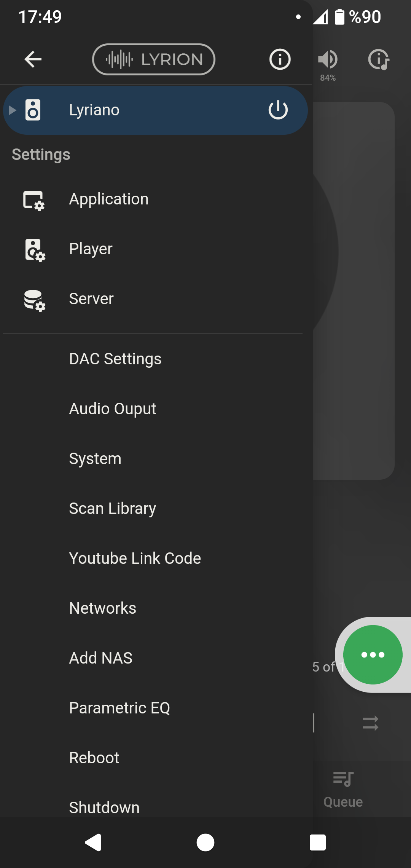Tap the volume speaker icon showing 84%
The height and width of the screenshot is (868, 411).
pyautogui.click(x=328, y=60)
